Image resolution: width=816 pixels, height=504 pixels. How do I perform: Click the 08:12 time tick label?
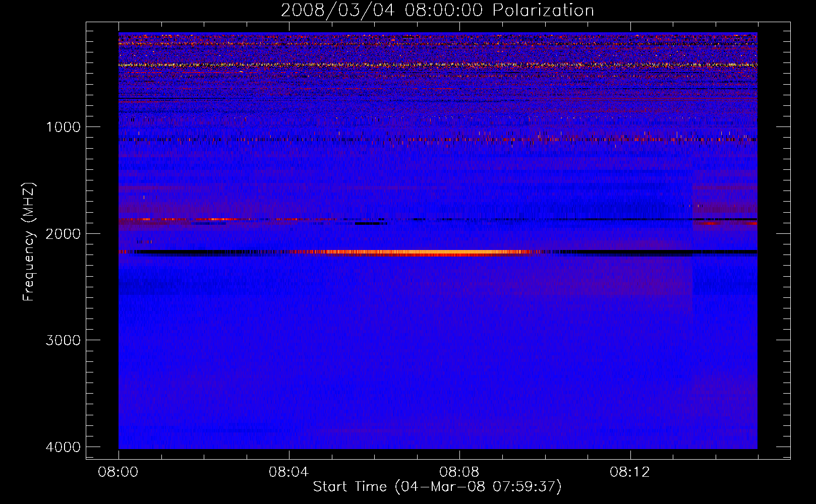coord(630,472)
